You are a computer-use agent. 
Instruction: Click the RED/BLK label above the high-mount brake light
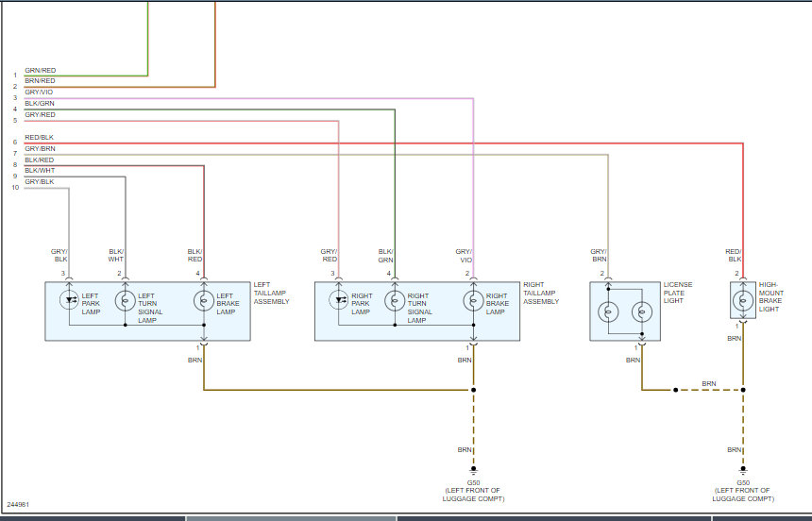click(734, 256)
